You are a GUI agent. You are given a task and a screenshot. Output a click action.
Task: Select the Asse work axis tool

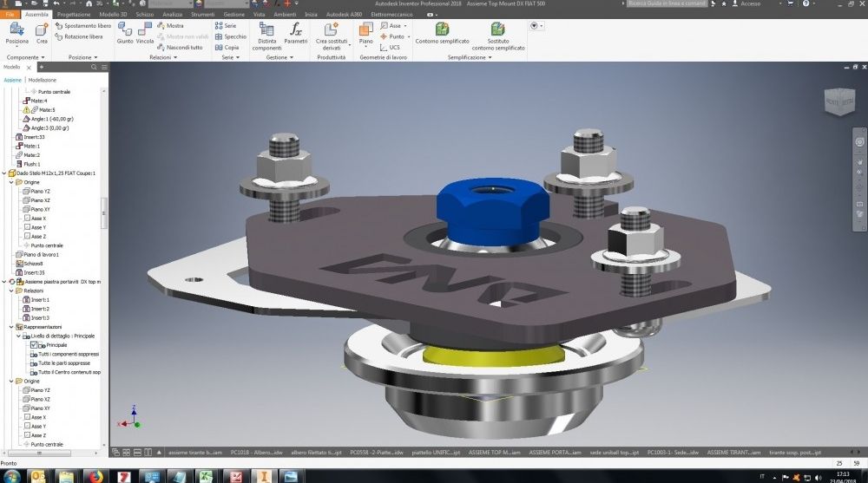[393, 25]
